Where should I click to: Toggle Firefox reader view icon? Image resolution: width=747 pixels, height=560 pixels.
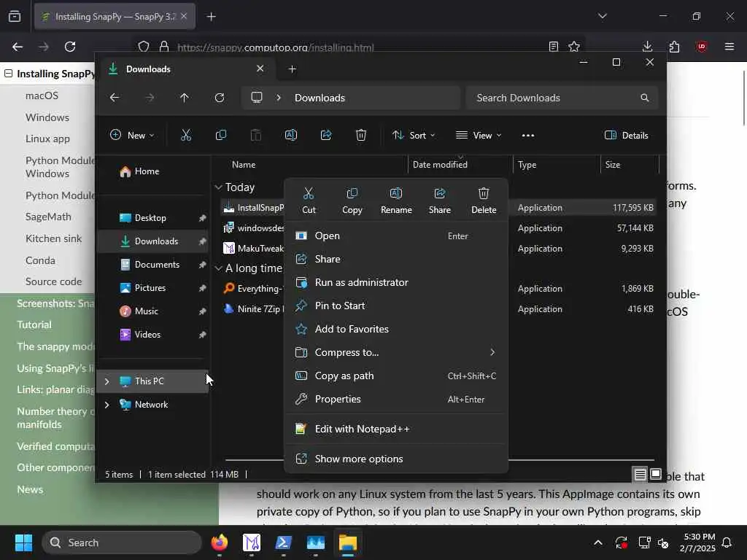pos(553,46)
